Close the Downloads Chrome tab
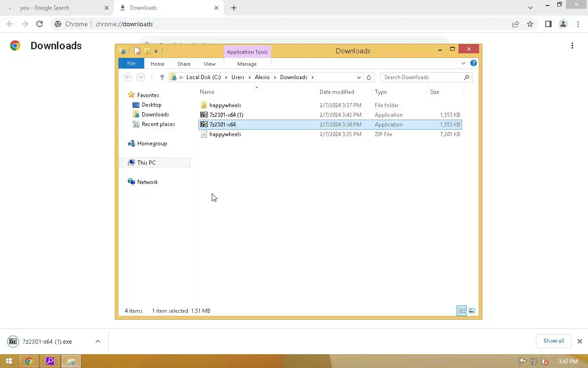This screenshot has width=588, height=368. 216,8
